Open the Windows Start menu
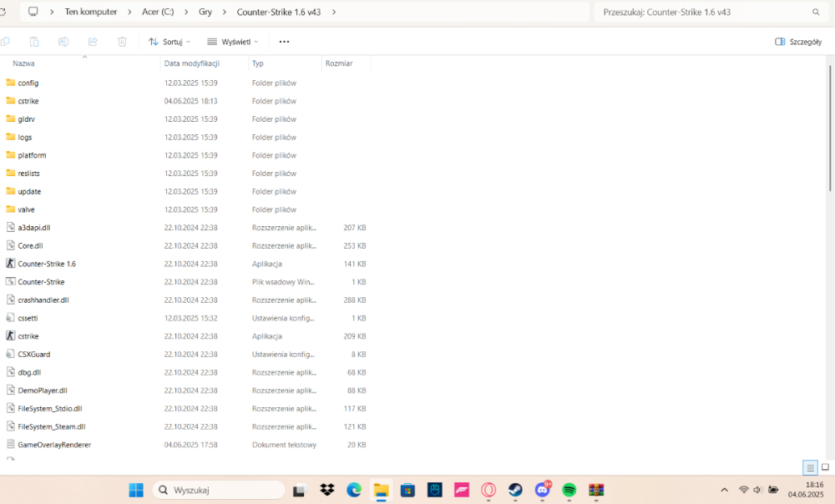The height and width of the screenshot is (504, 835). pyautogui.click(x=136, y=490)
